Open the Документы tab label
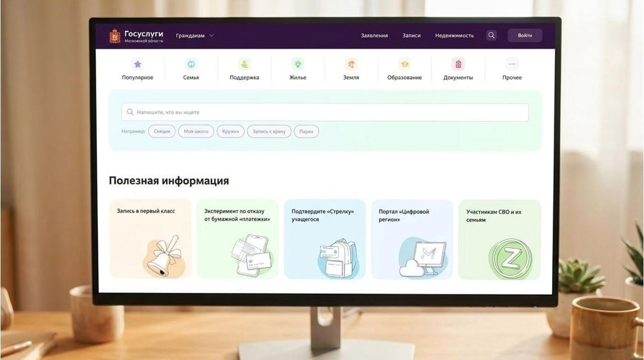This screenshot has height=360, width=644. pyautogui.click(x=458, y=78)
